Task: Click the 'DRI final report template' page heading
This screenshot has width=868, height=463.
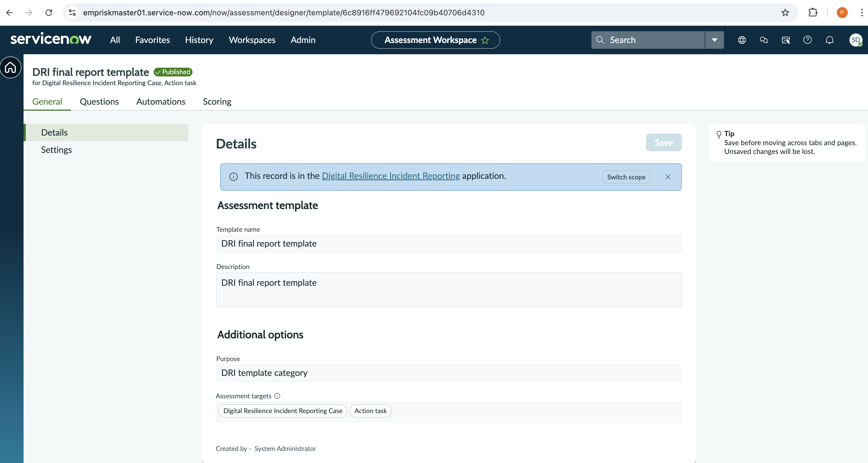Action: [91, 72]
